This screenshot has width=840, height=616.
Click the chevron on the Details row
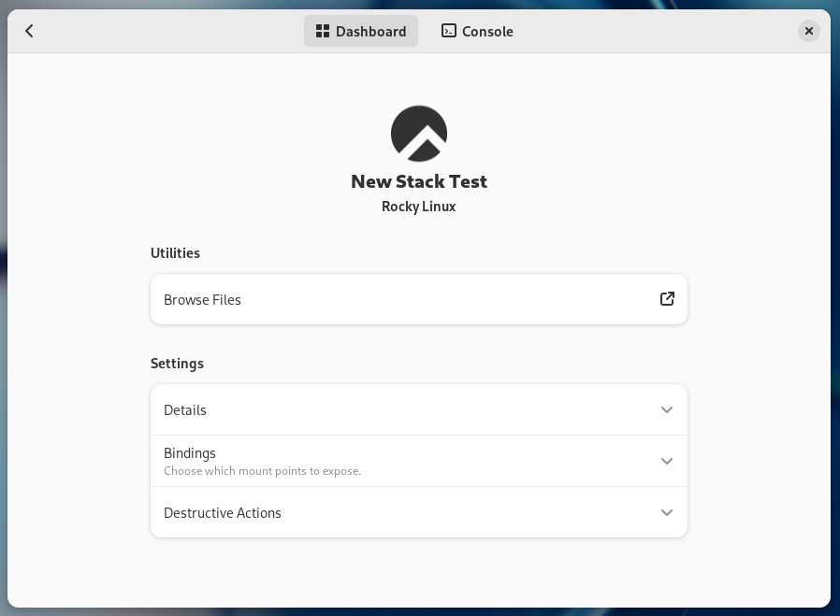point(667,410)
